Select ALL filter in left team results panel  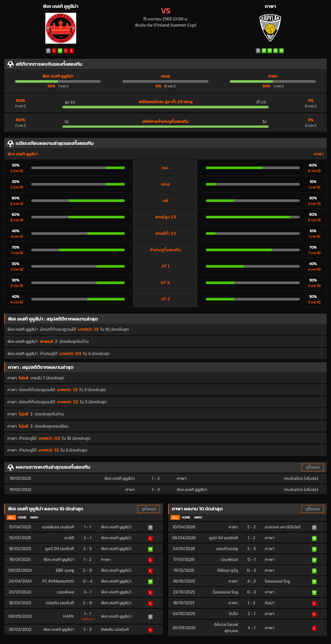tap(11, 518)
